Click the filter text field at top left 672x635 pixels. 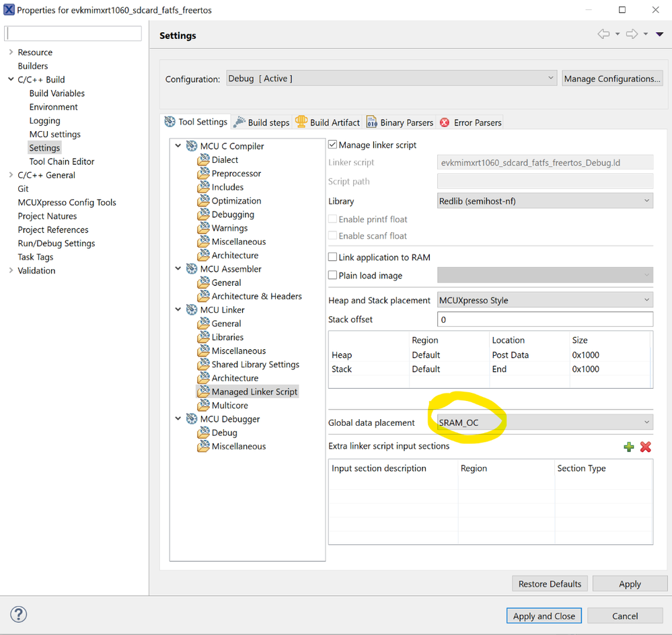click(x=73, y=34)
